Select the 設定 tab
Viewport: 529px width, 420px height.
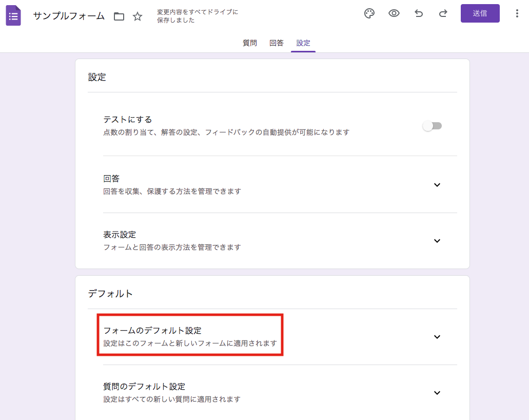pos(303,43)
